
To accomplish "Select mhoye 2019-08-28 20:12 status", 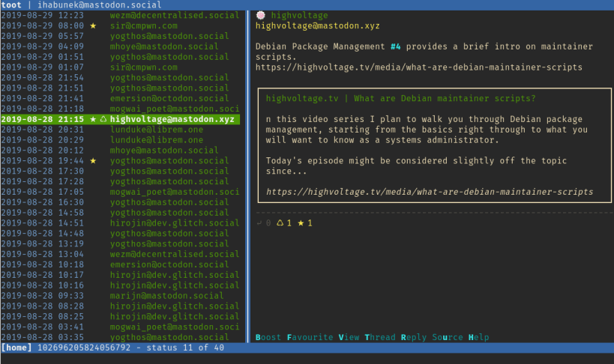I will [x=120, y=151].
